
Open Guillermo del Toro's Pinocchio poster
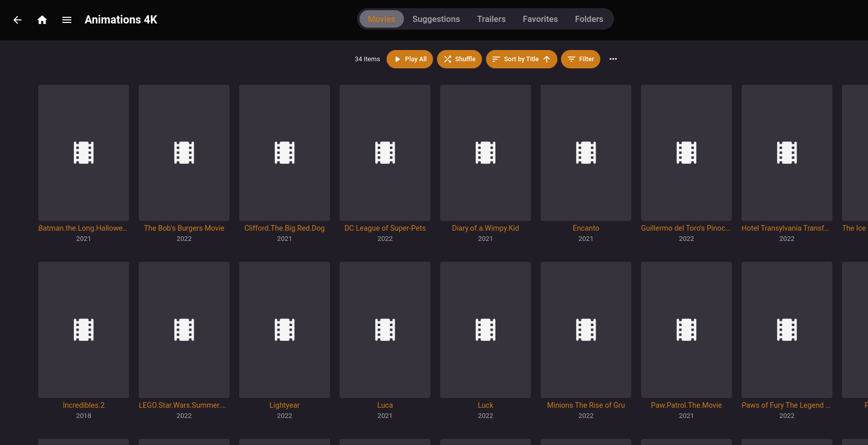click(686, 153)
